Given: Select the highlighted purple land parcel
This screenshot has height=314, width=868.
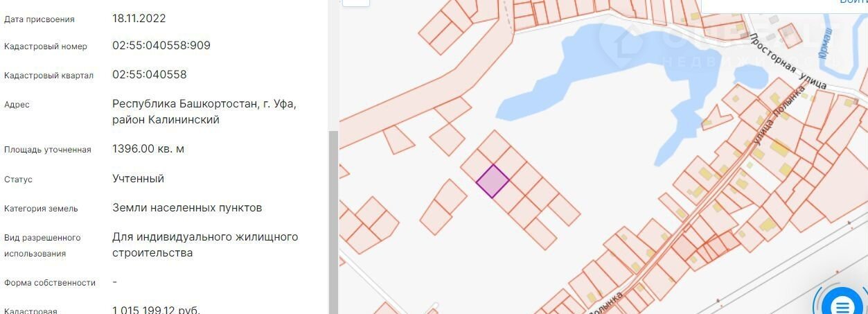Looking at the screenshot, I should [x=493, y=181].
